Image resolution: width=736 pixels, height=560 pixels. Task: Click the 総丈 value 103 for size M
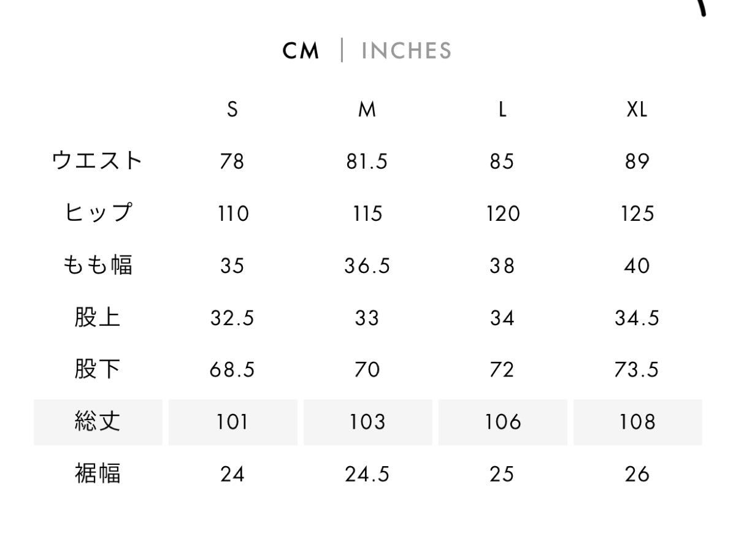368,422
